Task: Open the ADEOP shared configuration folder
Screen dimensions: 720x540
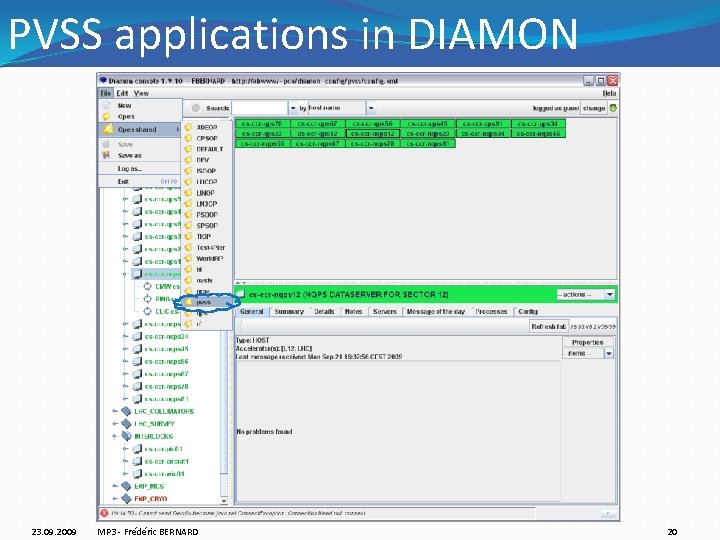Action: (206, 127)
